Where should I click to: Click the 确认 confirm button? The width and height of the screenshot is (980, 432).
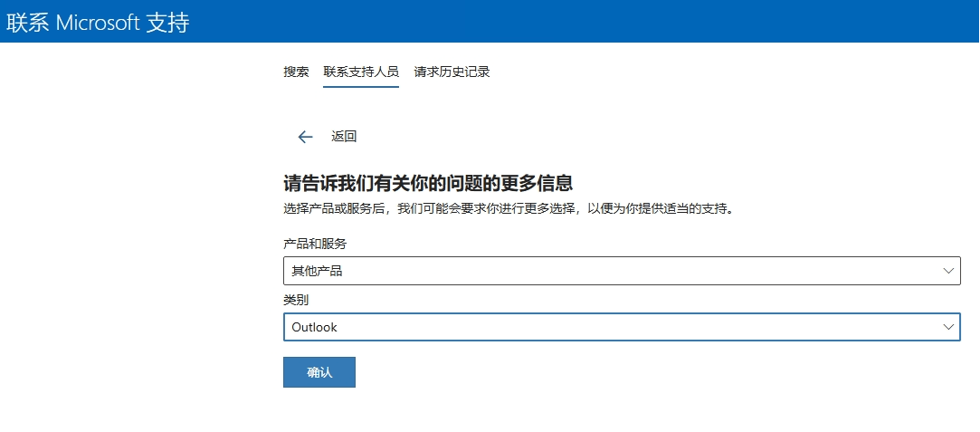tap(319, 372)
